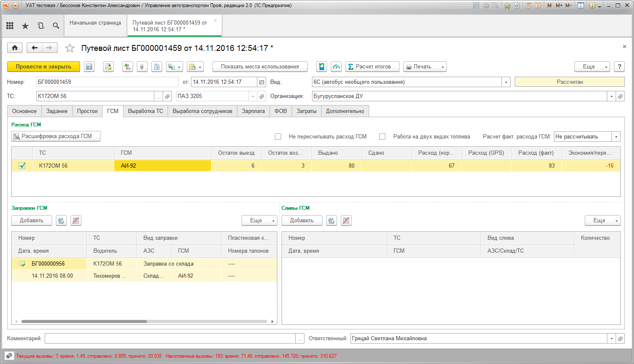Click Расшифровка расхода ГСМ button

[x=56, y=136]
